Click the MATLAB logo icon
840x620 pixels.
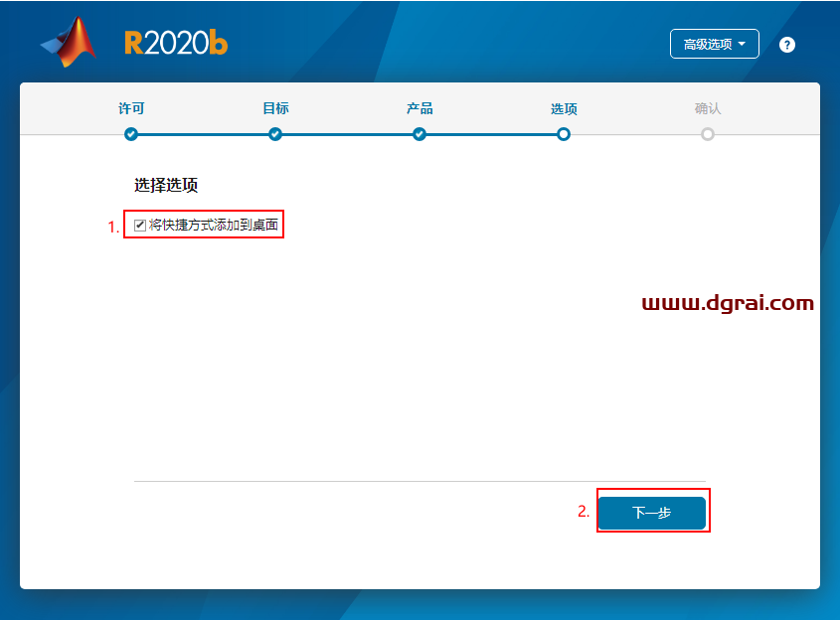click(69, 42)
